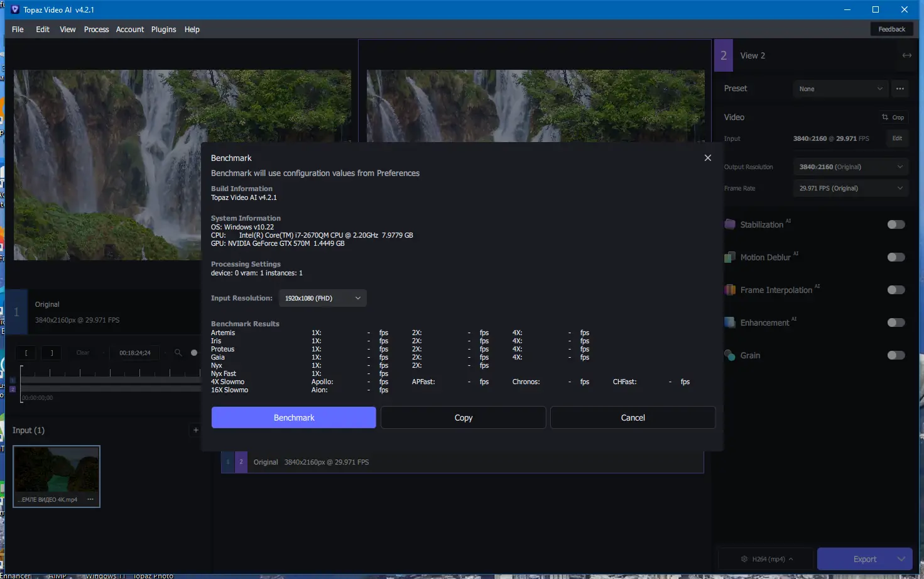Click the Stabilization filter icon
This screenshot has height=579, width=924.
click(730, 224)
